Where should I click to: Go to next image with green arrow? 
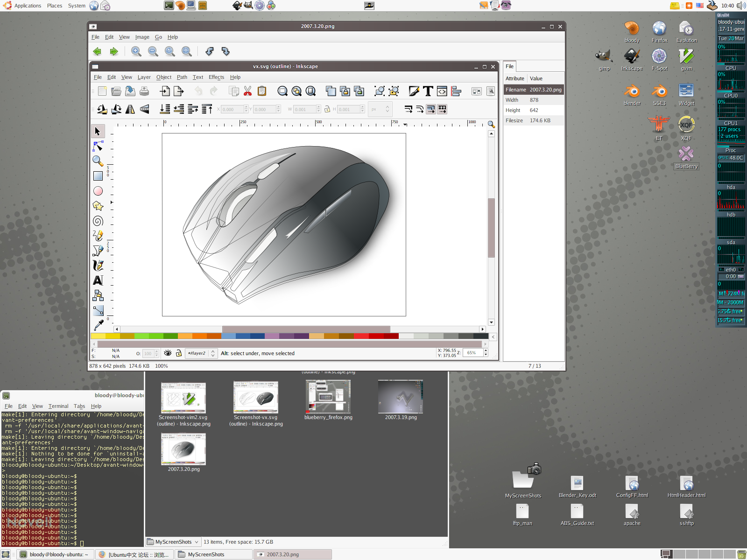(x=114, y=51)
